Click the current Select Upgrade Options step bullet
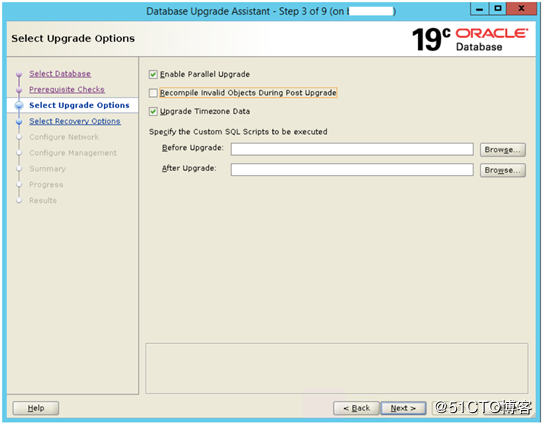The image size is (542, 424). click(19, 105)
